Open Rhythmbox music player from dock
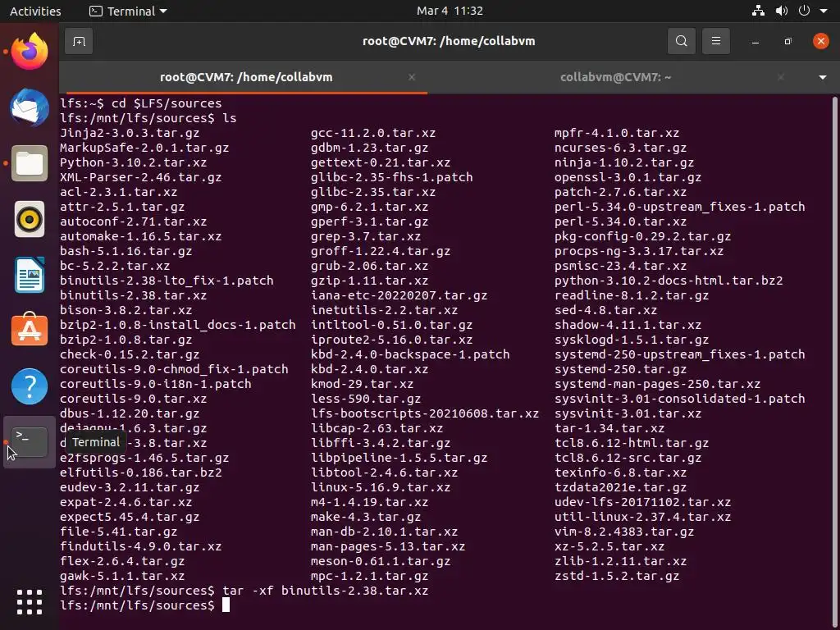The image size is (840, 630). point(30,219)
